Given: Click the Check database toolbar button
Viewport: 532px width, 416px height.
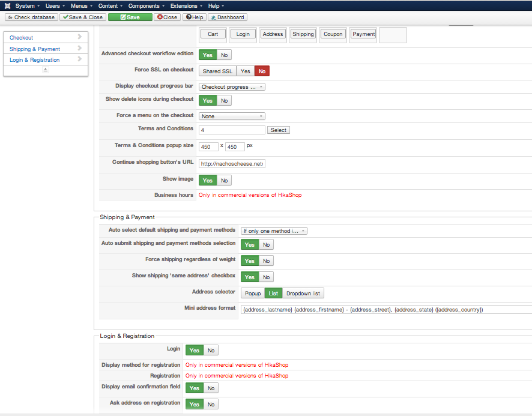Looking at the screenshot, I should [x=31, y=17].
